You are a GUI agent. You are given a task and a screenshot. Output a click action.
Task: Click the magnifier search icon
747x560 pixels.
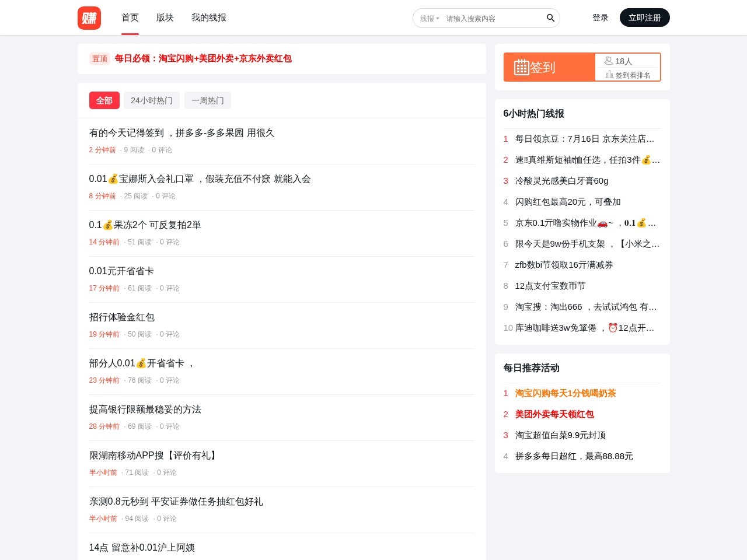click(x=550, y=18)
